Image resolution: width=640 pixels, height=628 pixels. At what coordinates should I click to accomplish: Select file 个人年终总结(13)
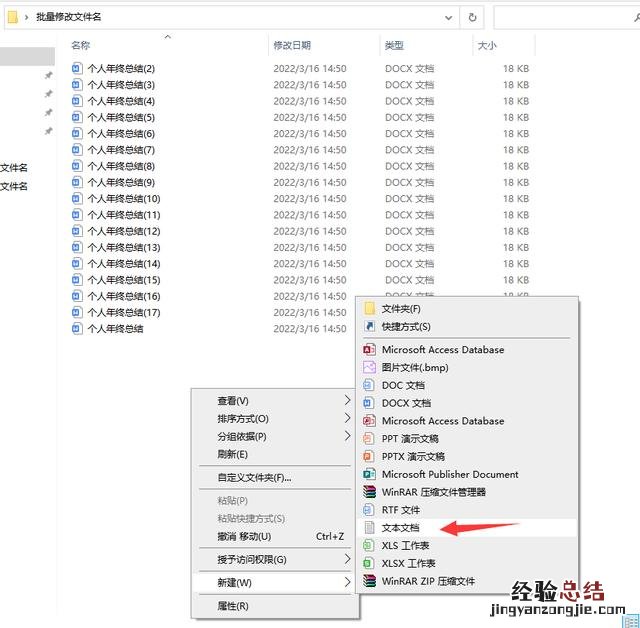pyautogui.click(x=124, y=248)
